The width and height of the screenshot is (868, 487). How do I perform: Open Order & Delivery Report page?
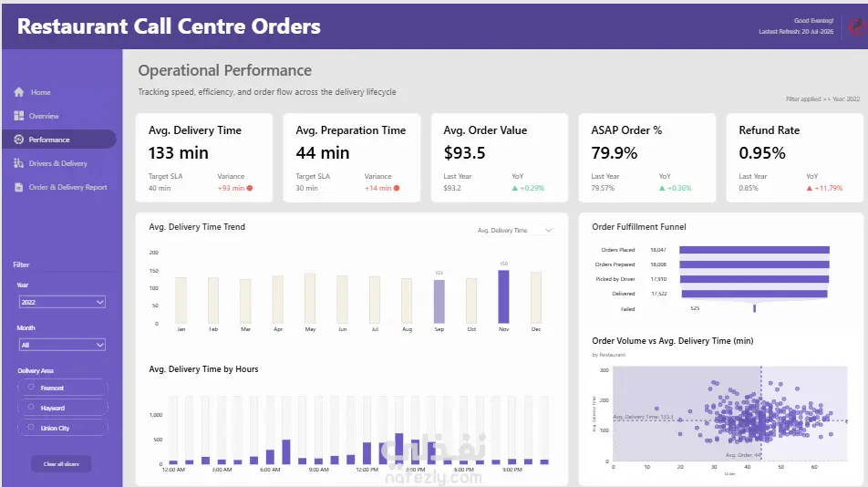coord(68,187)
